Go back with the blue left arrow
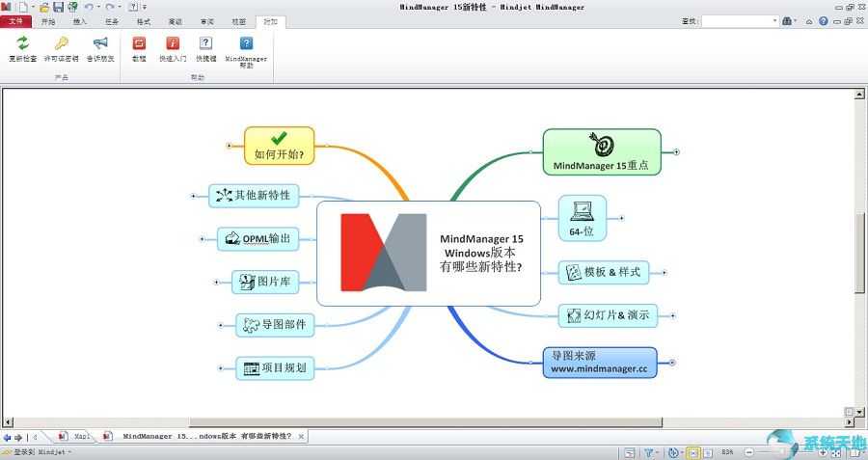Image resolution: width=868 pixels, height=460 pixels. click(x=7, y=437)
